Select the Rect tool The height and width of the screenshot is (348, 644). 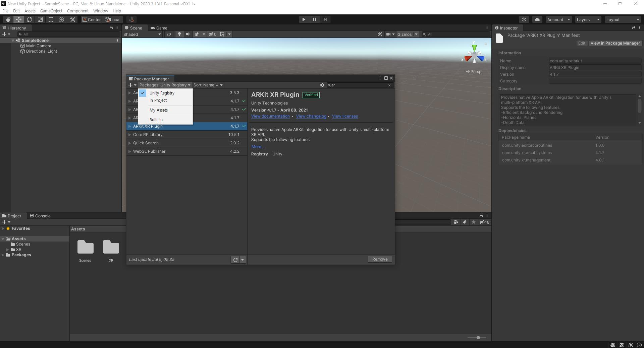51,19
